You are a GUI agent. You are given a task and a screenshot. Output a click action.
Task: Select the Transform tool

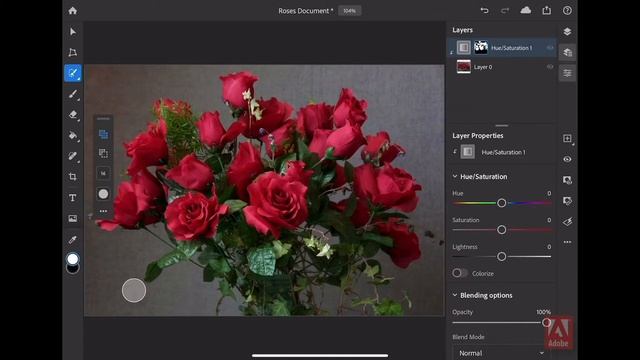(x=73, y=52)
